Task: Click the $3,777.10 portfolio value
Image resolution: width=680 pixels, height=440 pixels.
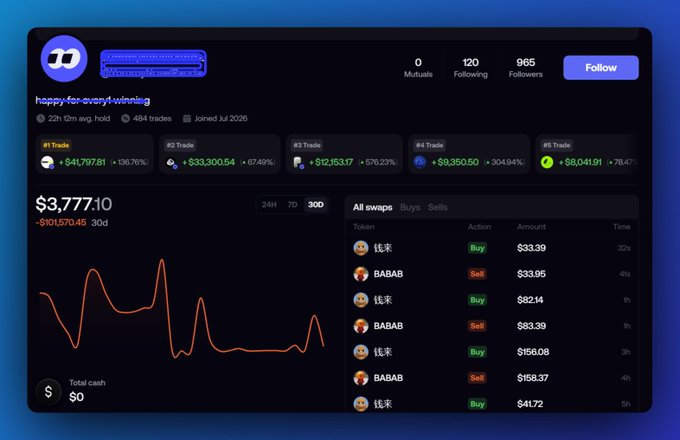Action: [x=74, y=204]
